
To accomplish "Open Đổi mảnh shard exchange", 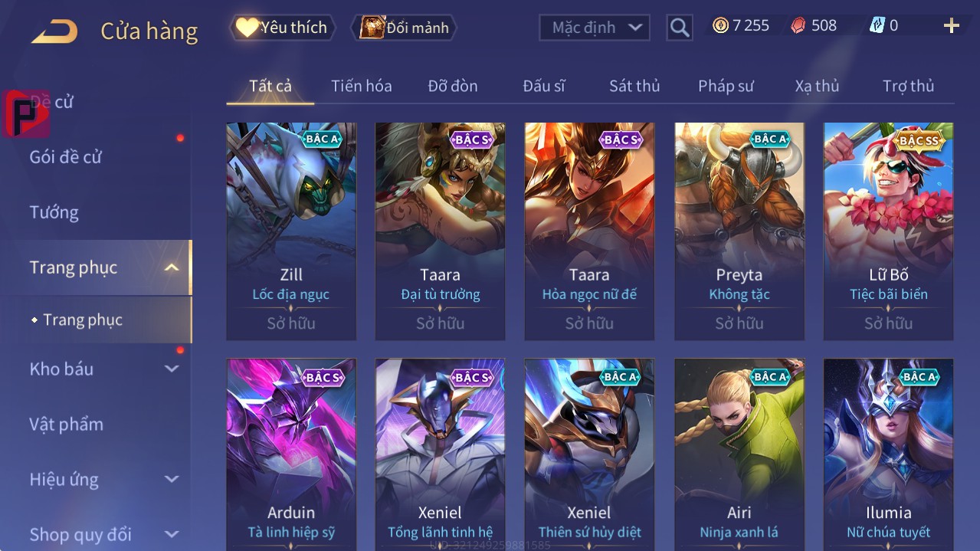I will pyautogui.click(x=404, y=28).
